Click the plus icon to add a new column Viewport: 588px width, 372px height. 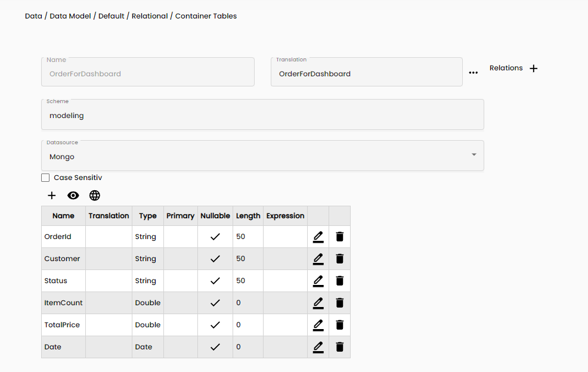pyautogui.click(x=51, y=195)
